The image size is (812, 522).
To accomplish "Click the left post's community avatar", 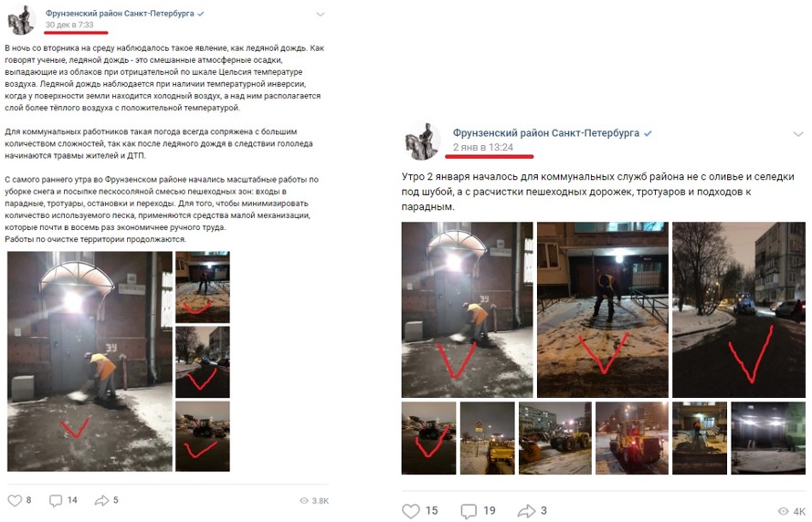I will coord(21,21).
